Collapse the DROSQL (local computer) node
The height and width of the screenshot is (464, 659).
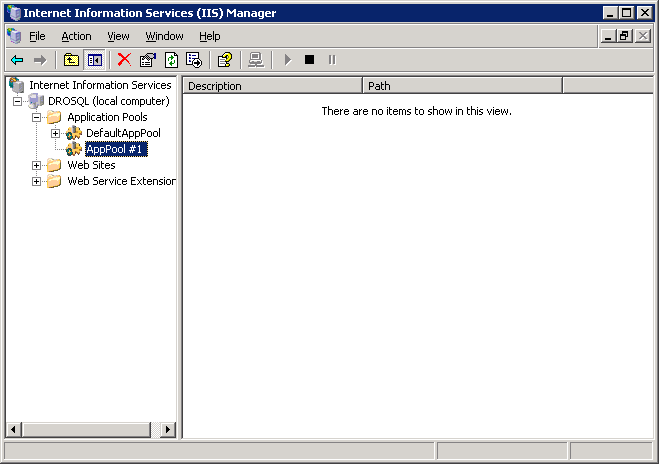point(17,101)
